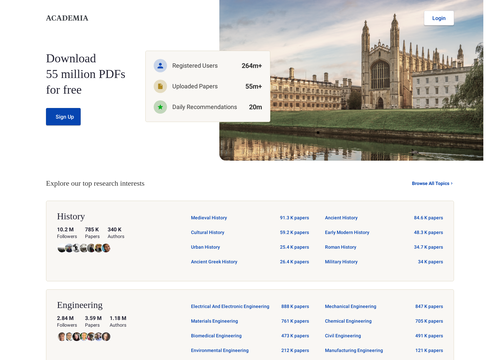Click the 59.2 K papers count

point(294,232)
